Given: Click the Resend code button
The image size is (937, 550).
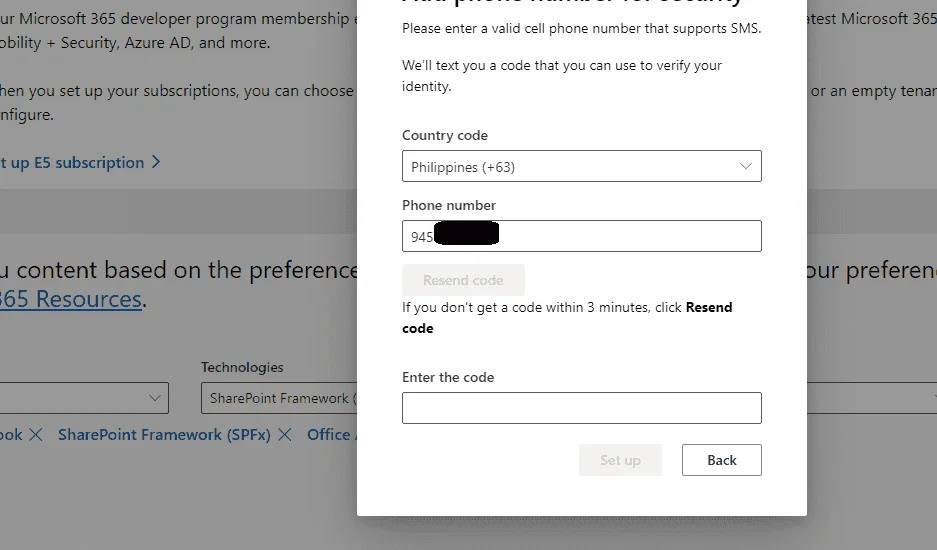Looking at the screenshot, I should (x=463, y=280).
